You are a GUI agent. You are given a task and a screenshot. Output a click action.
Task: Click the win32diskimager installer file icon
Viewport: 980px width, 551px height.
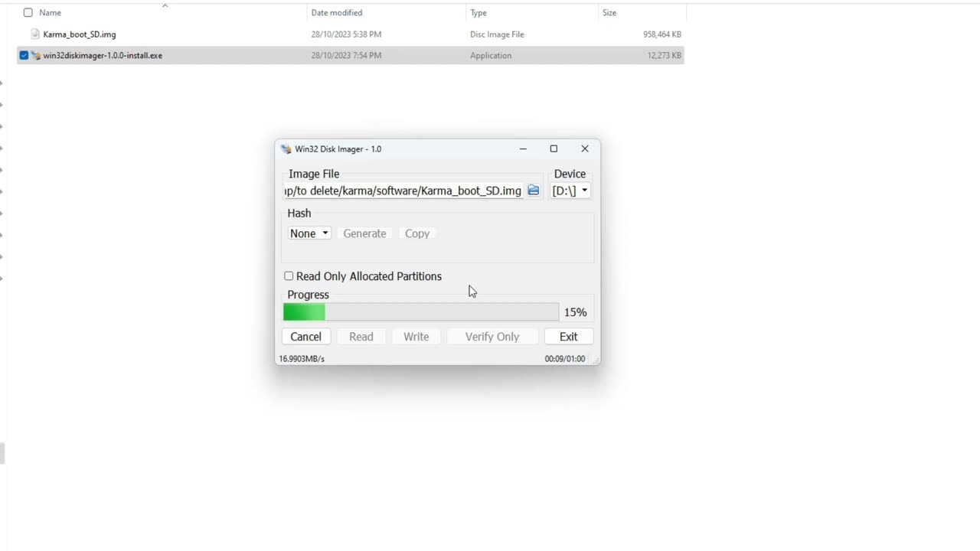pyautogui.click(x=35, y=55)
